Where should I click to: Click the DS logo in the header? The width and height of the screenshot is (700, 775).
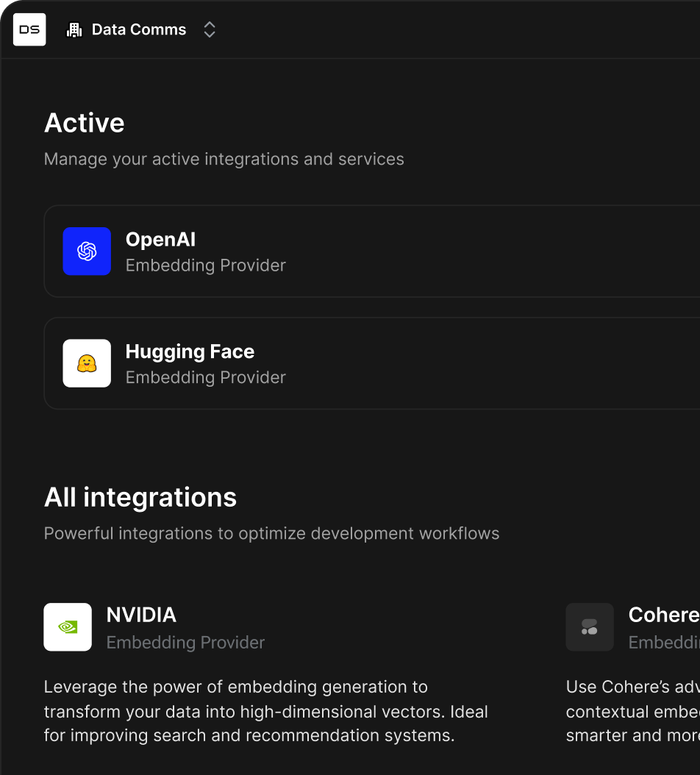[x=29, y=30]
